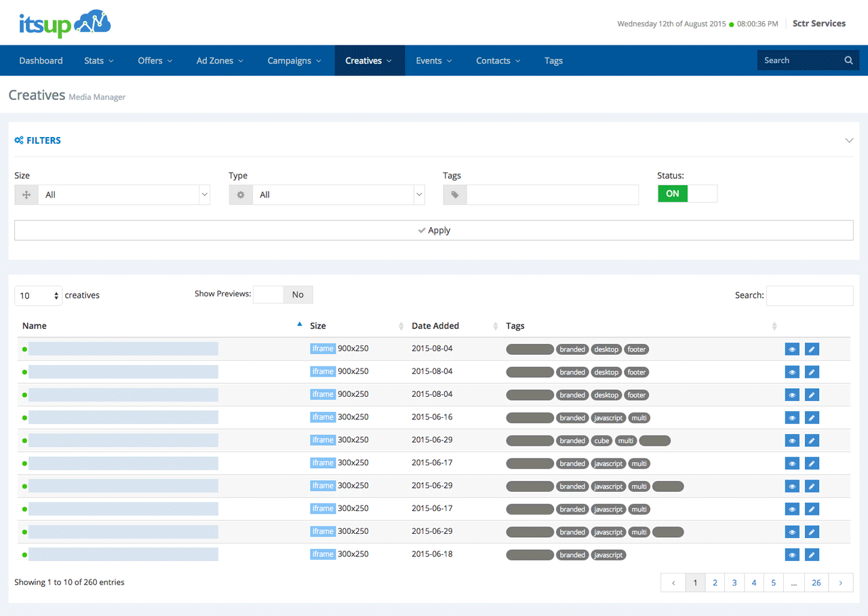Click the table Search input field
Image resolution: width=868 pixels, height=616 pixels.
tap(809, 295)
